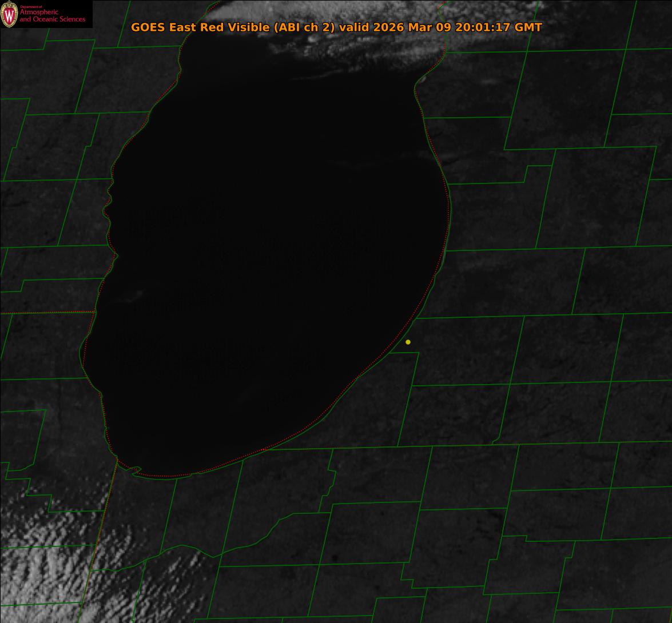Viewport: 672px width, 623px height.
Task: Click the harbor notch on southern lakeshore
Action: point(136,471)
